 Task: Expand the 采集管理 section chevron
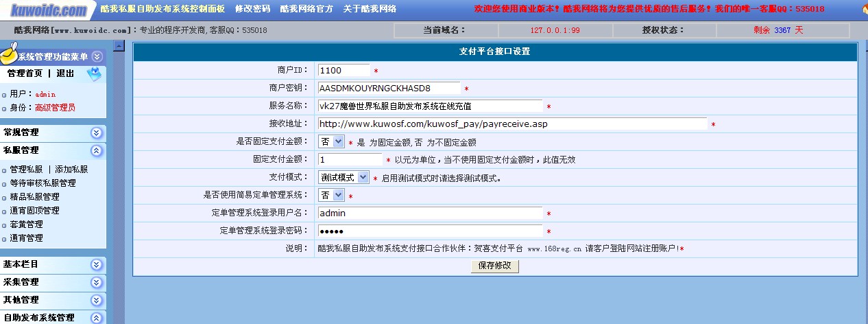coord(97,282)
